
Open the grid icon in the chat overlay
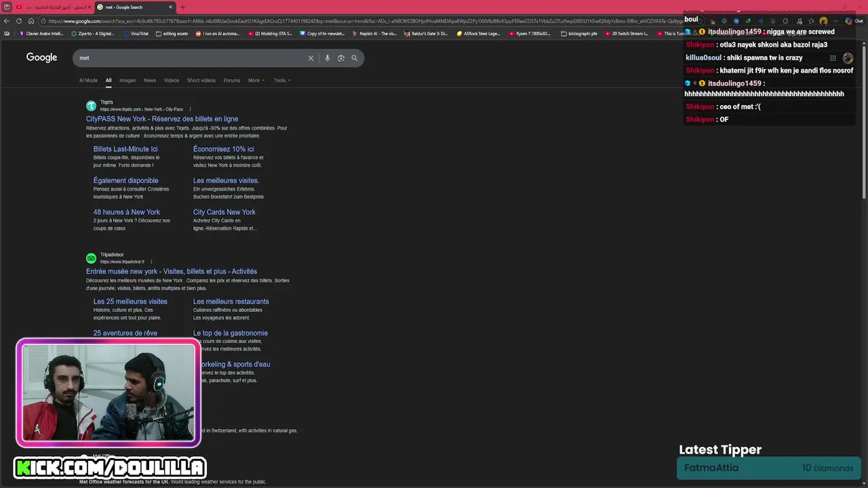(833, 58)
